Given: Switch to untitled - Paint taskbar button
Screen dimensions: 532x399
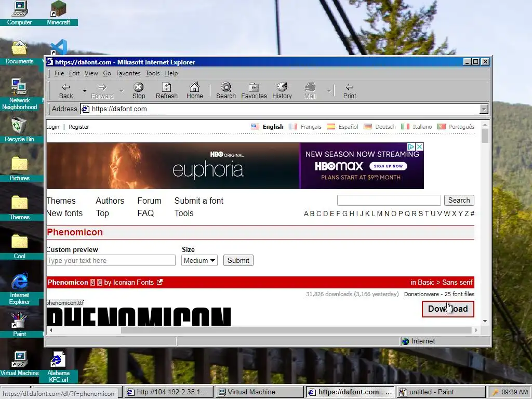Looking at the screenshot, I should coord(441,392).
